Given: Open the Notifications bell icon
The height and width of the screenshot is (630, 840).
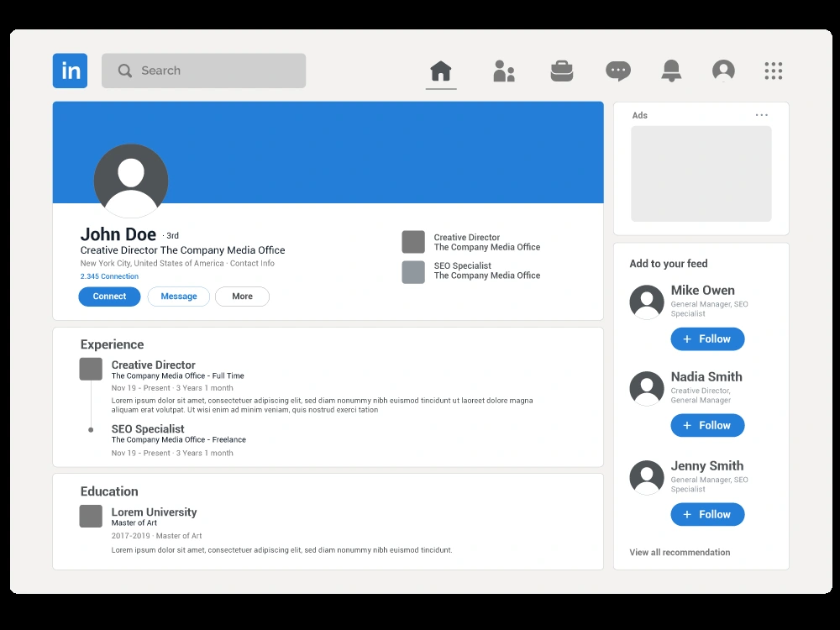Looking at the screenshot, I should [671, 71].
